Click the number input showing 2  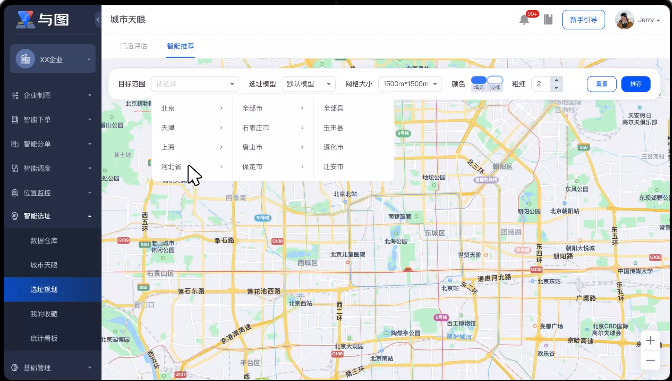(x=542, y=84)
